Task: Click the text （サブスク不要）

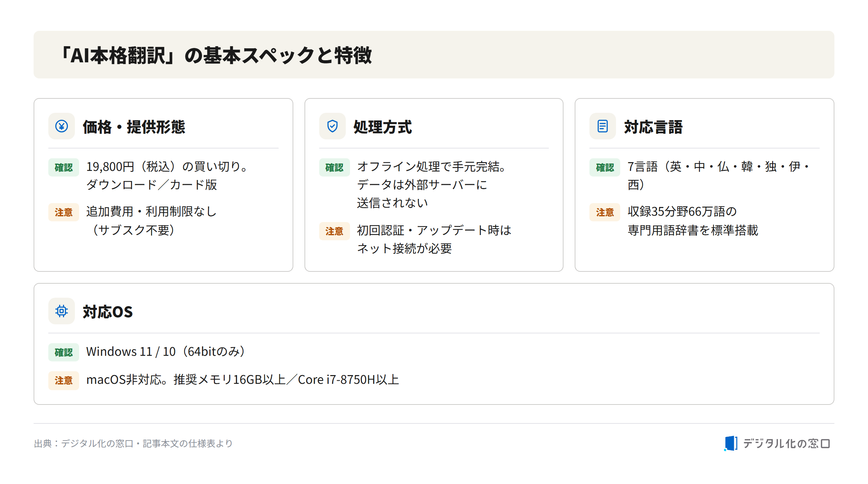Action: coord(133,230)
